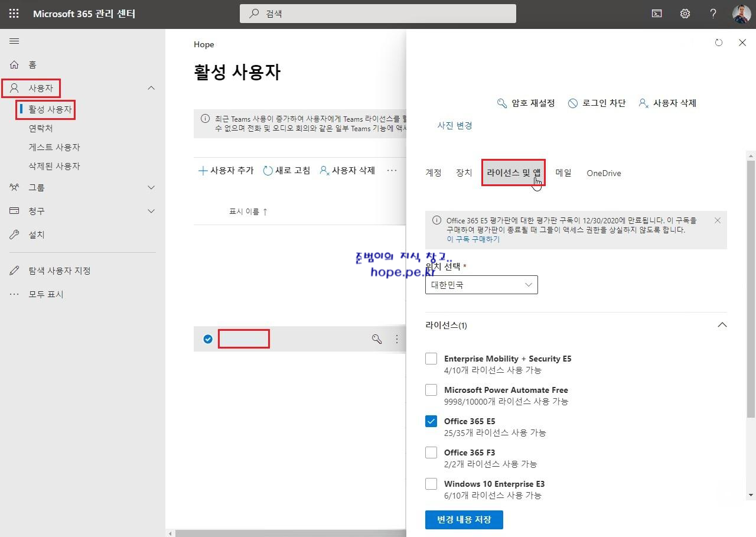Switch to the 메일 tab
756x537 pixels.
click(563, 173)
